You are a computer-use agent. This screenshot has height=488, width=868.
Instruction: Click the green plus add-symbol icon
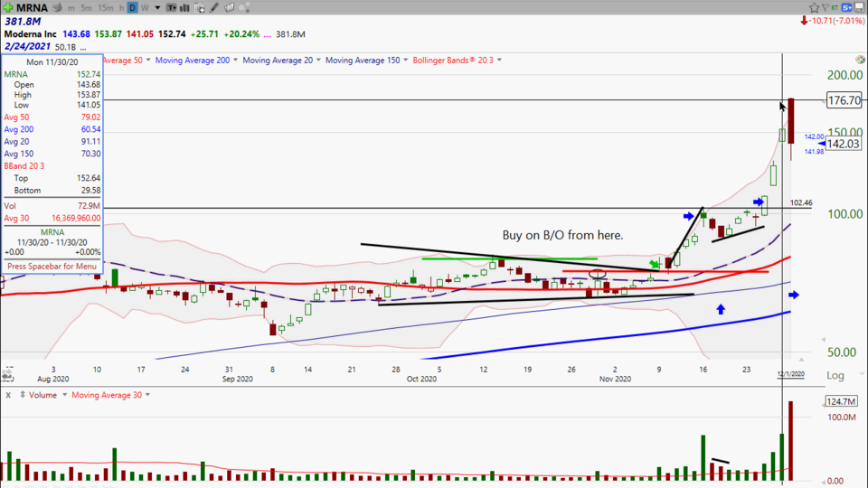8,8
